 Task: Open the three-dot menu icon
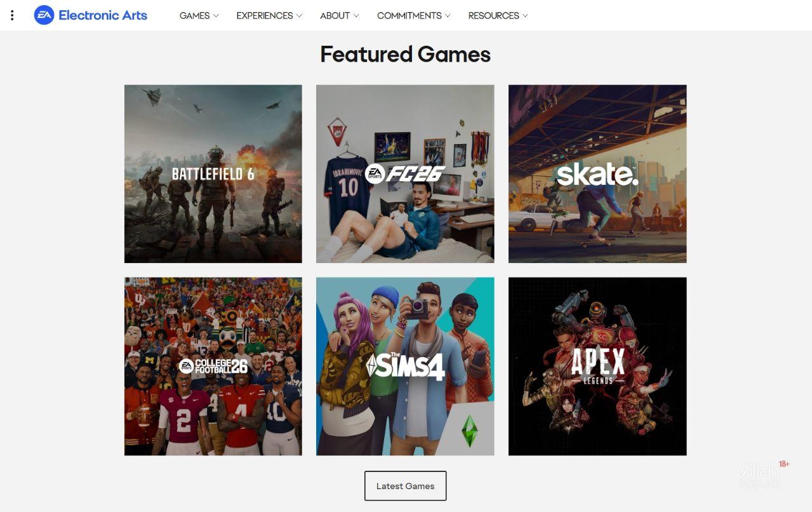point(12,15)
